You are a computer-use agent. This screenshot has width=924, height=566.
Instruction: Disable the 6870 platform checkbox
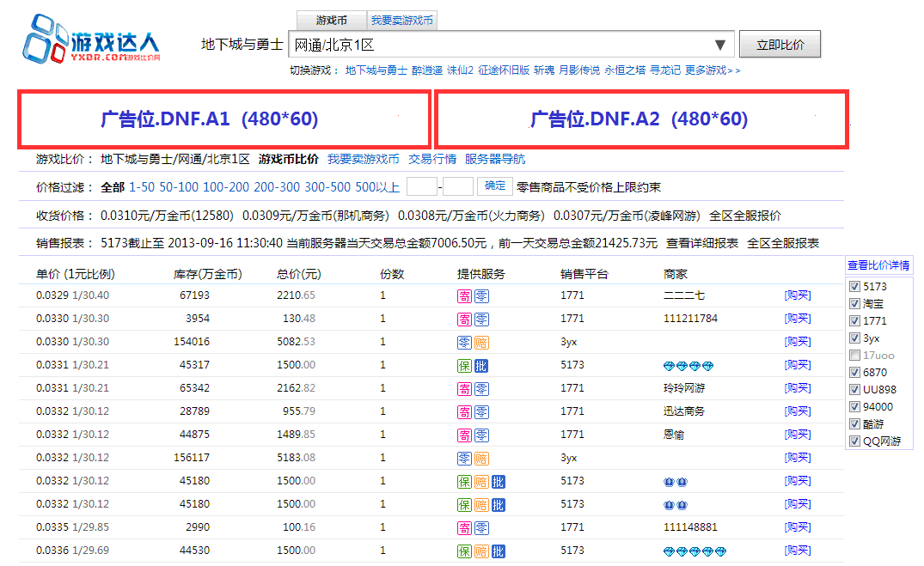click(854, 372)
